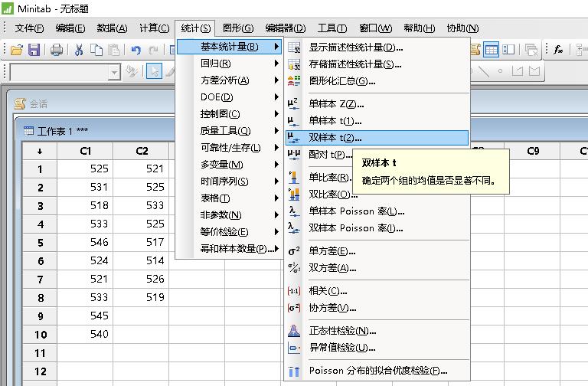Choose 双样本 t(2)... menu entry
The image size is (588, 386).
(377, 138)
